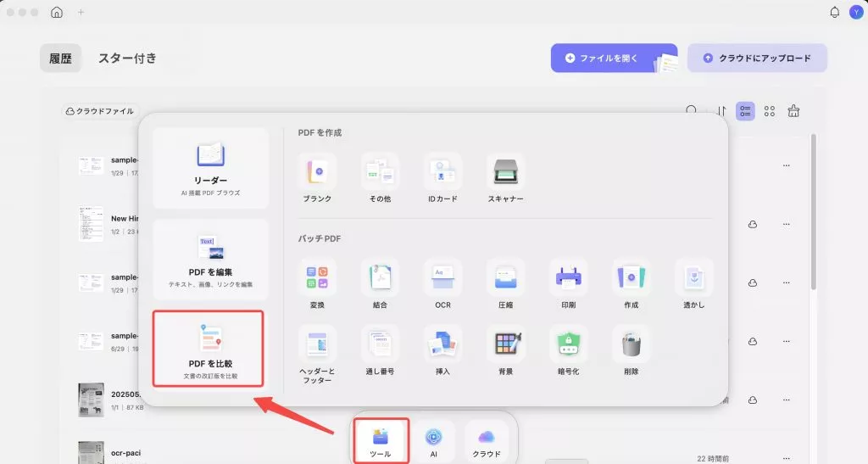868x464 pixels.
Task: Click the file list vertical scrollbar
Action: [x=813, y=211]
